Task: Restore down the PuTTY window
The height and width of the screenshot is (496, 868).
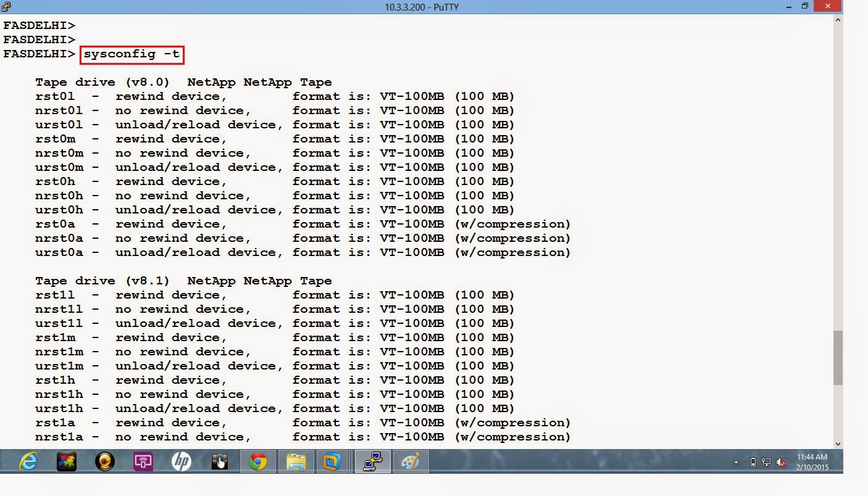Action: [x=804, y=6]
